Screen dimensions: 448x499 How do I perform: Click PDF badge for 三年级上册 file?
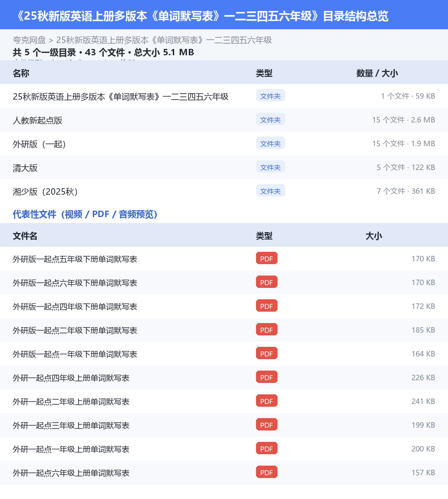click(267, 425)
